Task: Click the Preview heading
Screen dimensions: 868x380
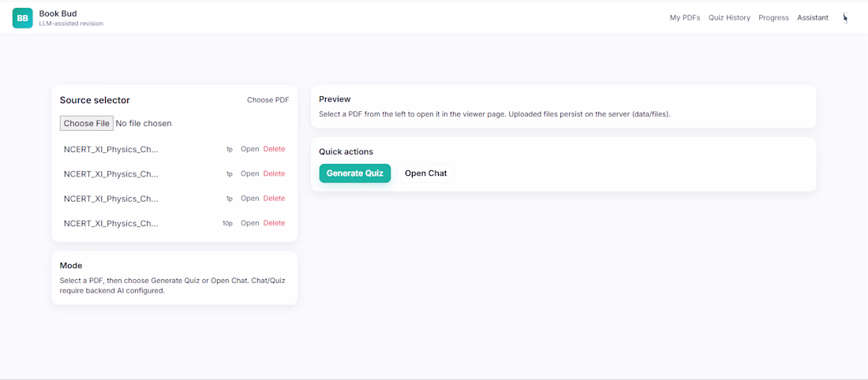Action: click(335, 99)
